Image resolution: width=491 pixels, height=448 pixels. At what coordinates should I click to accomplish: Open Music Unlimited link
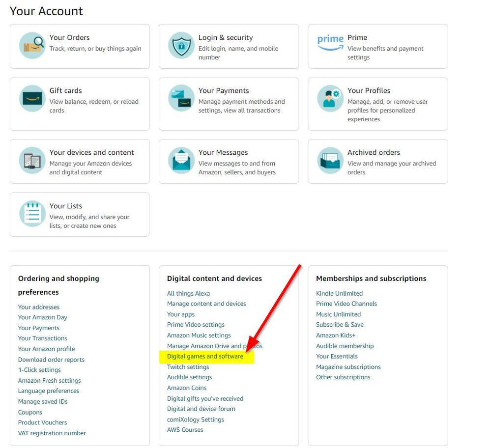click(x=339, y=314)
